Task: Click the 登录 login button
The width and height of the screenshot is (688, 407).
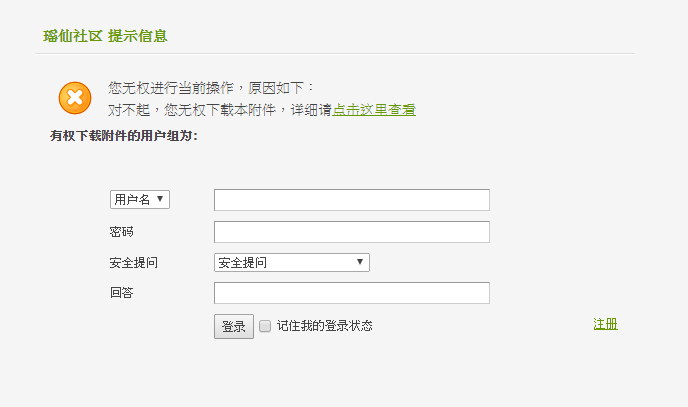Action: click(x=234, y=326)
